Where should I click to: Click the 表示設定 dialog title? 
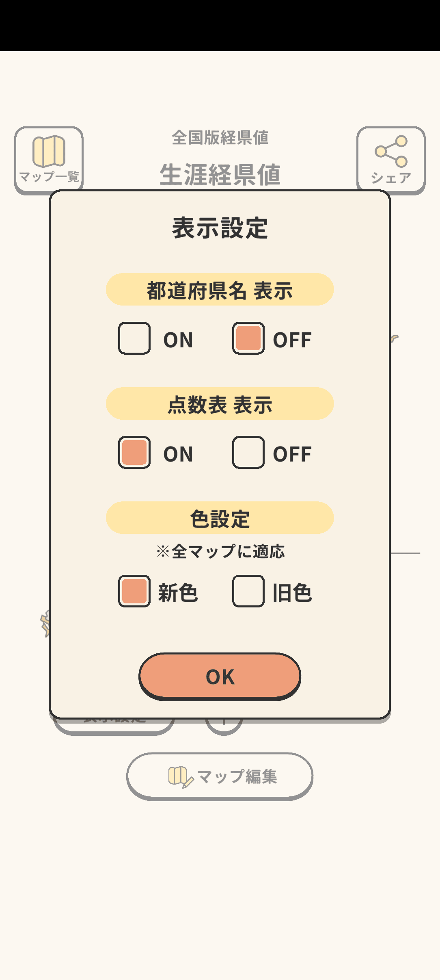[220, 228]
